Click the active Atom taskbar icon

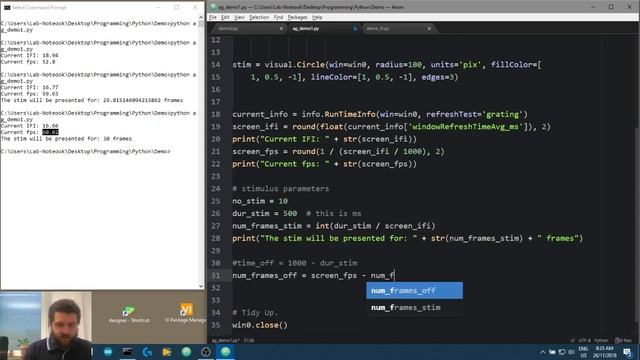[225, 352]
